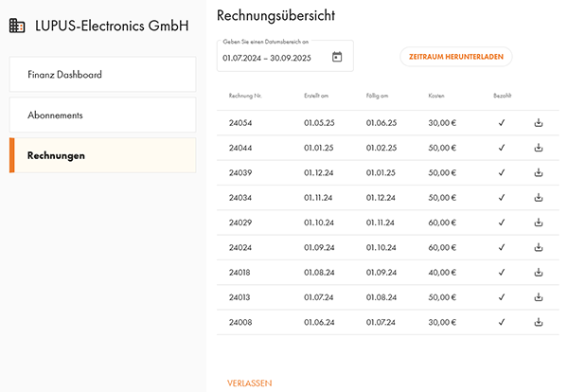
Task: Open the Finanz Dashboard menu item
Action: (102, 74)
